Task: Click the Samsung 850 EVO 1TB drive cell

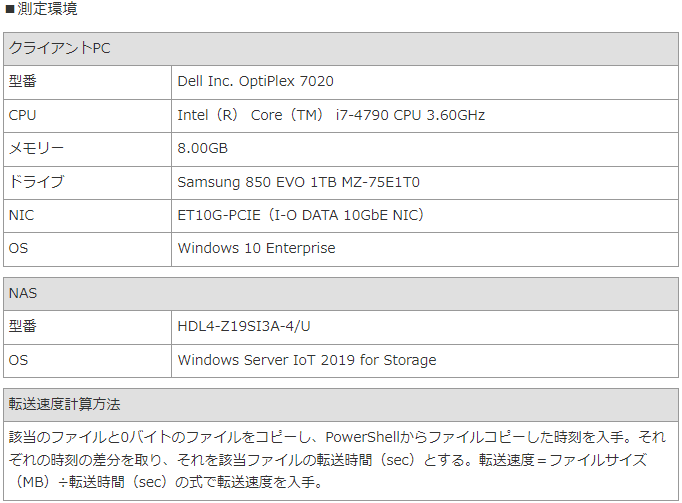Action: 425,182
